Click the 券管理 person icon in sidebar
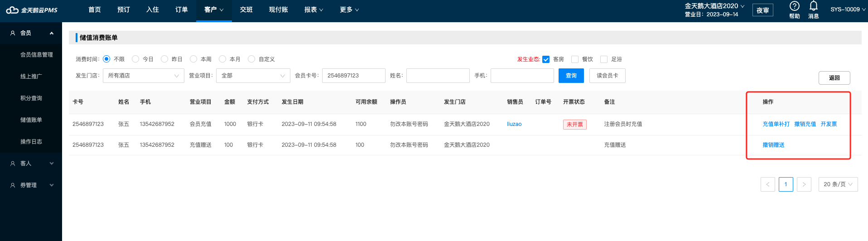The image size is (868, 241). click(x=13, y=185)
